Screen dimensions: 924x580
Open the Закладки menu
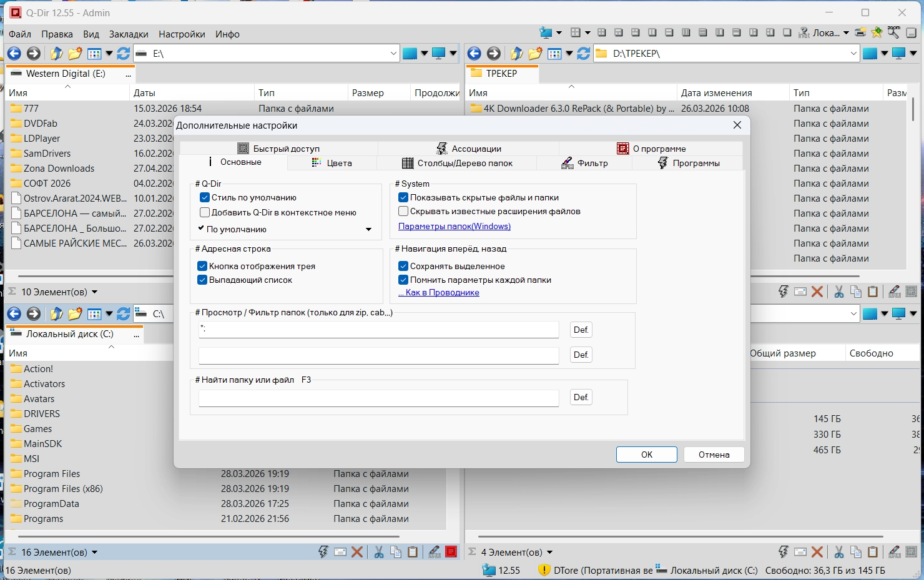click(x=129, y=34)
